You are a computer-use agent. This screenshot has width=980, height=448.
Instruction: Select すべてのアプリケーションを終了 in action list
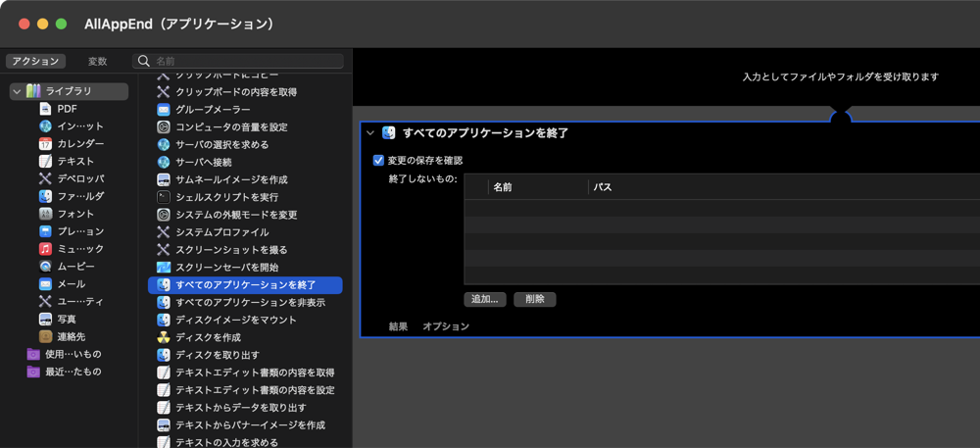tap(245, 285)
